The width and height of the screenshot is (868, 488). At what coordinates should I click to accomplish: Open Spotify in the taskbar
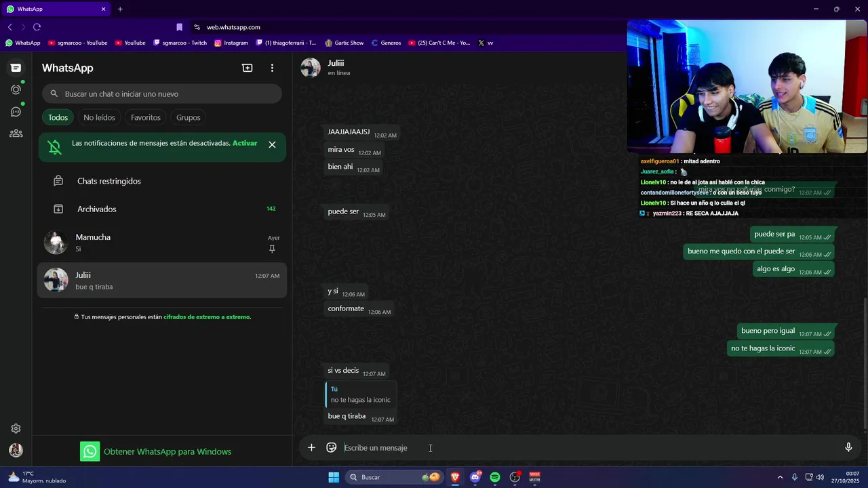tap(495, 477)
